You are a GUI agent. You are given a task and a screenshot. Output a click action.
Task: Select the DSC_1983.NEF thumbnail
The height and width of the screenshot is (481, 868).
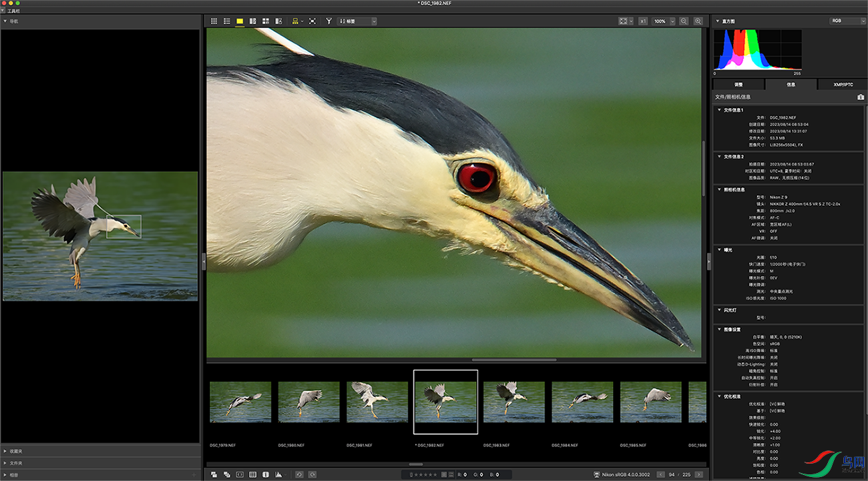click(513, 402)
